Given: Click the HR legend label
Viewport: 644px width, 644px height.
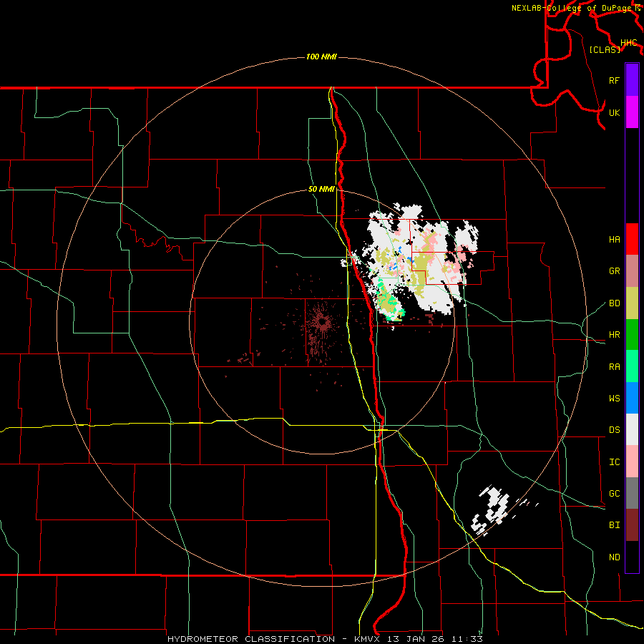Looking at the screenshot, I should click(x=615, y=335).
